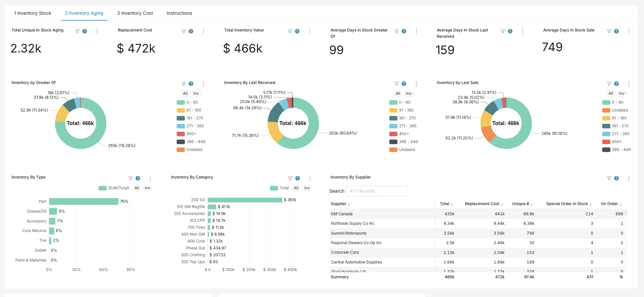Image resolution: width=644 pixels, height=297 pixels.
Task: Toggle Inv legend button in Inventory By Category
Action: point(307,188)
